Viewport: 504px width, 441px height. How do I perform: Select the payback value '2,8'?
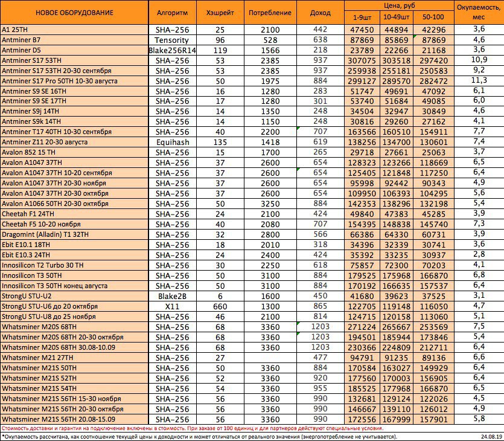[479, 254]
